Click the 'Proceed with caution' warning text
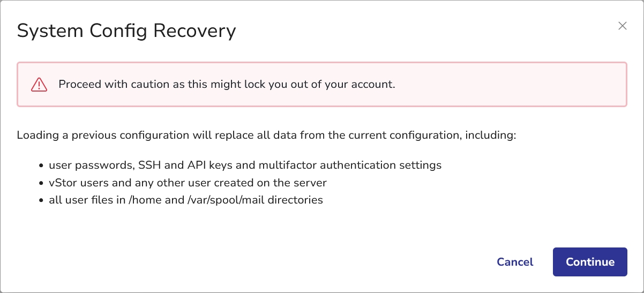The height and width of the screenshot is (293, 644). pos(227,85)
